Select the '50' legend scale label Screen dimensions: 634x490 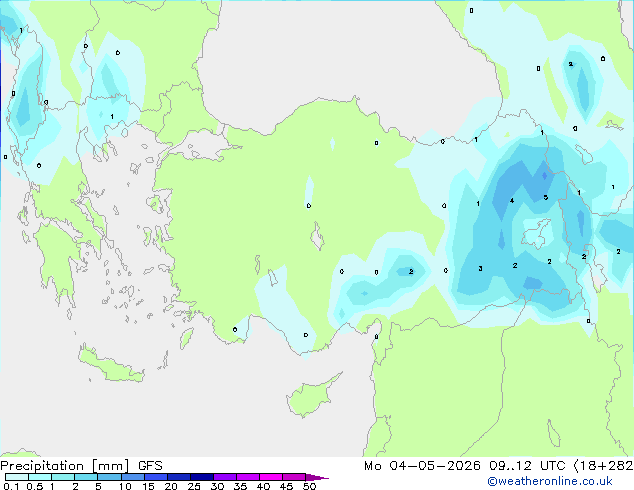coord(309,486)
